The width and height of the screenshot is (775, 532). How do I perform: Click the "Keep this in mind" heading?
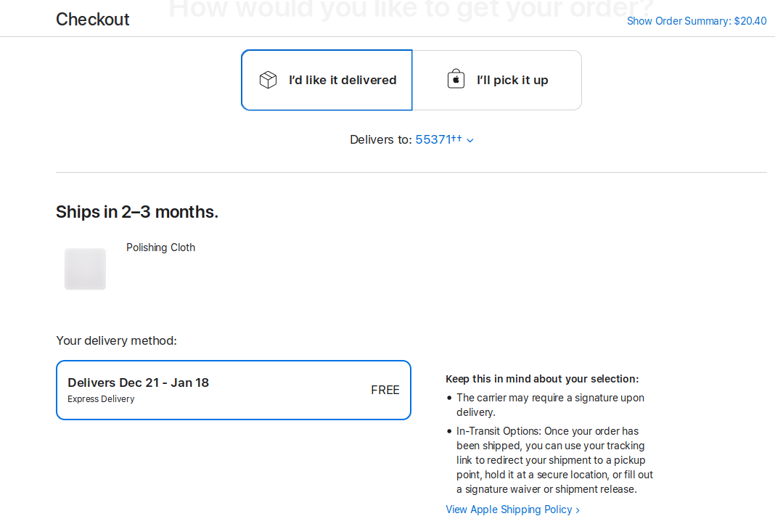[541, 379]
